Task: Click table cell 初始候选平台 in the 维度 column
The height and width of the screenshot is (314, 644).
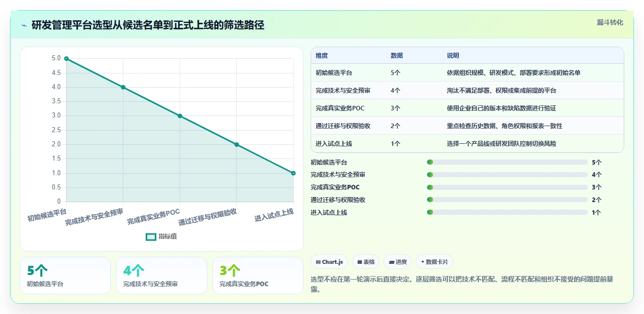Action: 334,73
